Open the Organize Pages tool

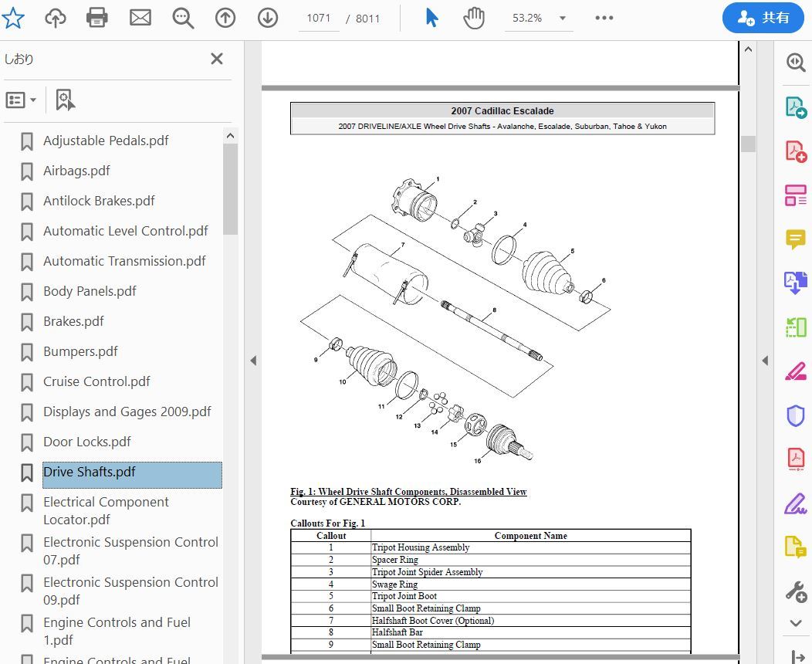click(796, 195)
